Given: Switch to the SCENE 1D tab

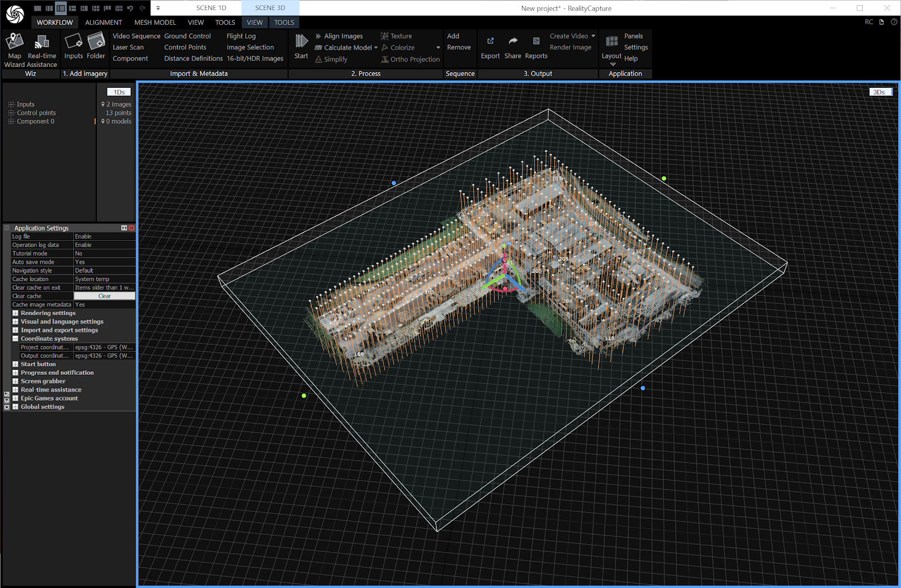Looking at the screenshot, I should 211,8.
